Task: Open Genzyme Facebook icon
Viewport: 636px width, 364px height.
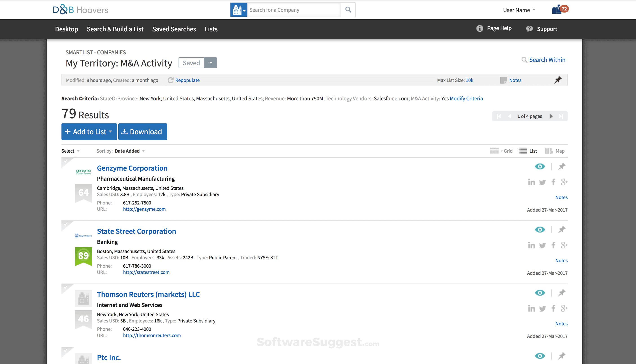Action: tap(553, 182)
